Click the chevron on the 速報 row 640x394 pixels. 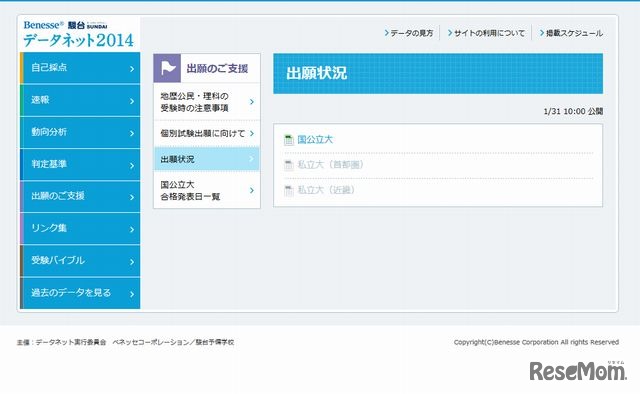tap(132, 101)
